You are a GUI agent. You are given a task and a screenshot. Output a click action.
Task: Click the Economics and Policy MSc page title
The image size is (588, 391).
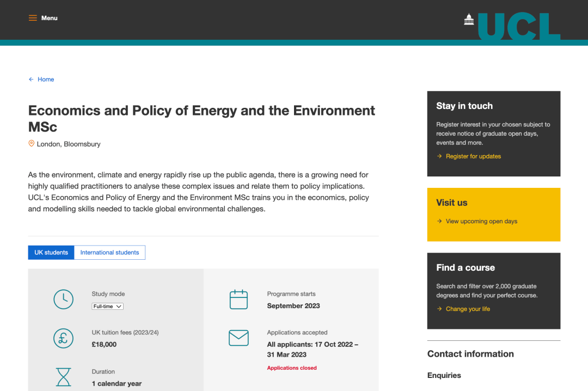coord(201,119)
